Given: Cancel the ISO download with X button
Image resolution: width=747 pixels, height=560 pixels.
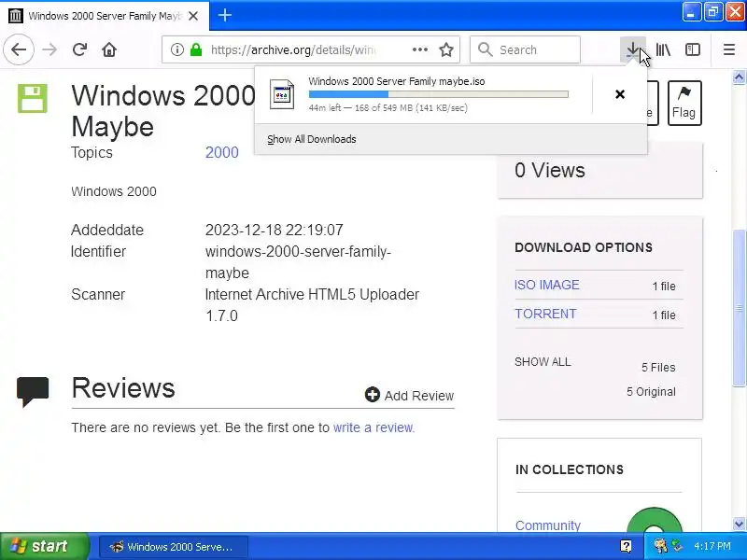Looking at the screenshot, I should (620, 94).
